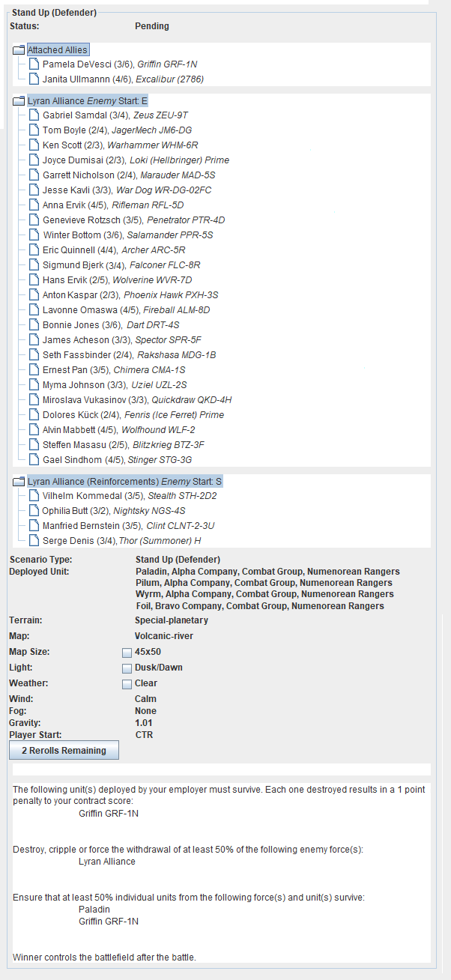Image resolution: width=451 pixels, height=980 pixels.
Task: Click the Pending status value
Action: pyautogui.click(x=152, y=26)
